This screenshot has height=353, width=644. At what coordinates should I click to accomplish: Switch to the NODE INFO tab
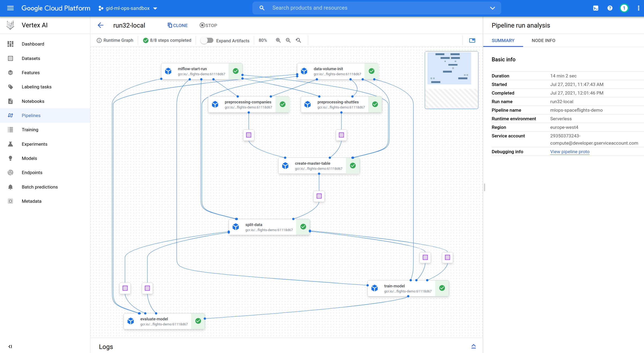coord(544,40)
